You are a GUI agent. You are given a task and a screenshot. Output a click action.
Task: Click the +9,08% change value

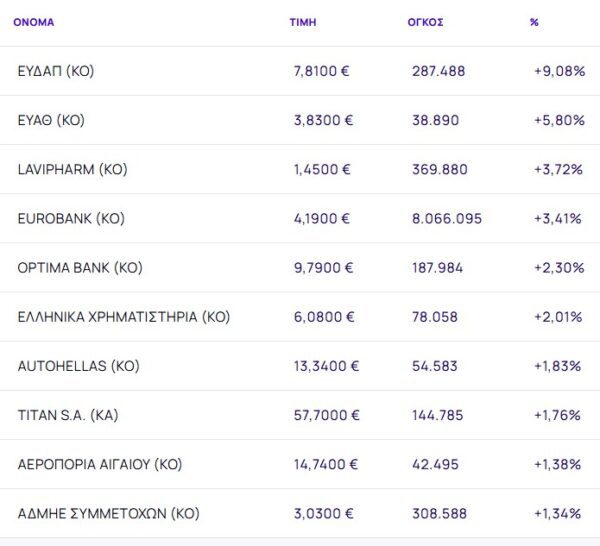pos(559,71)
